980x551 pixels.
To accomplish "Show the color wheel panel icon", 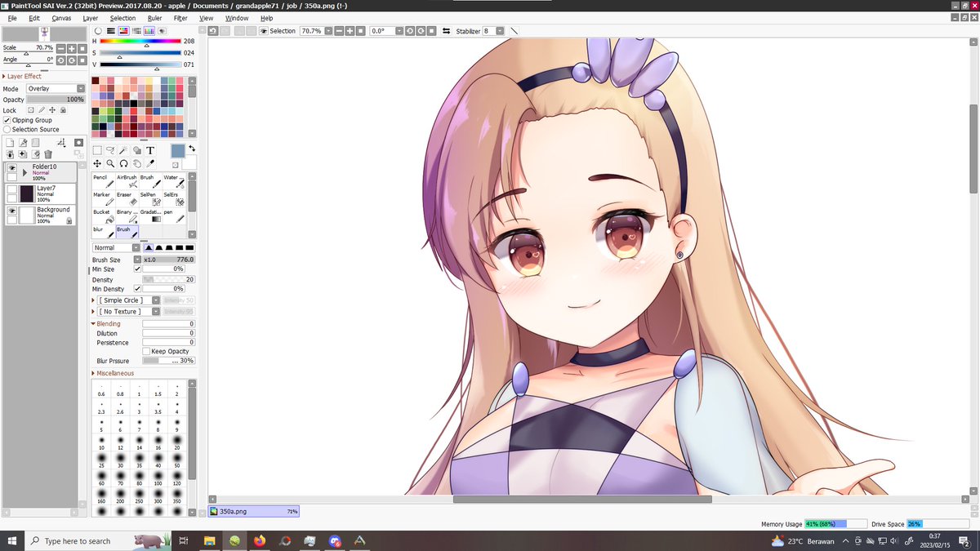I will coord(98,31).
